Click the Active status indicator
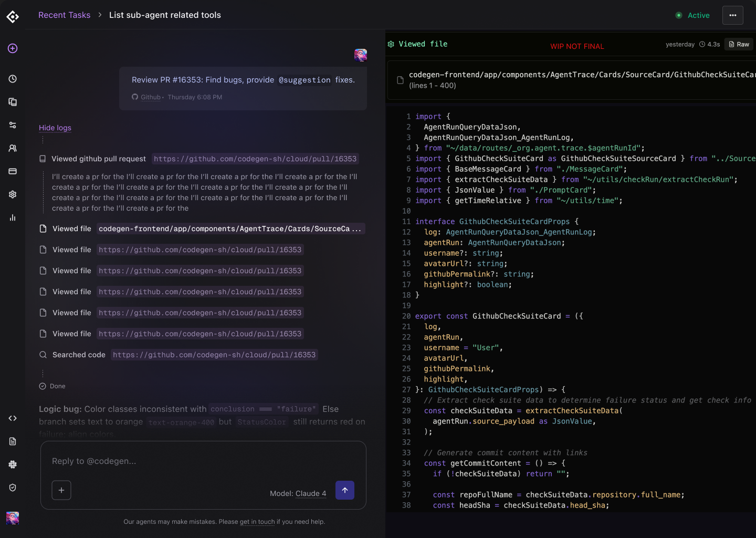The image size is (756, 538). click(692, 15)
